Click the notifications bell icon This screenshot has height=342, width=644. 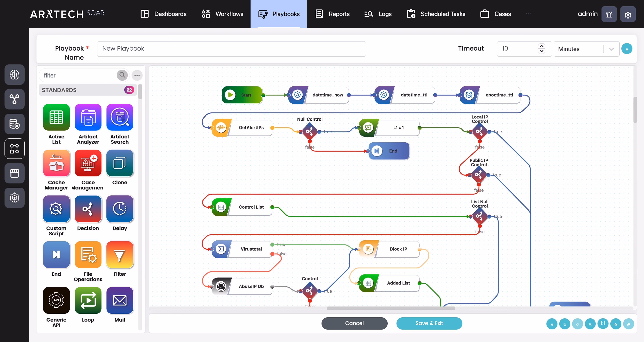(609, 14)
